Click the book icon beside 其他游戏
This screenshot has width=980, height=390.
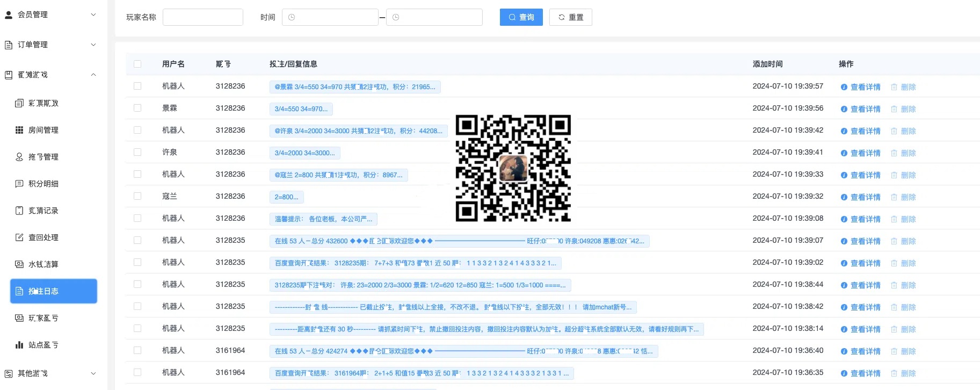[9, 374]
